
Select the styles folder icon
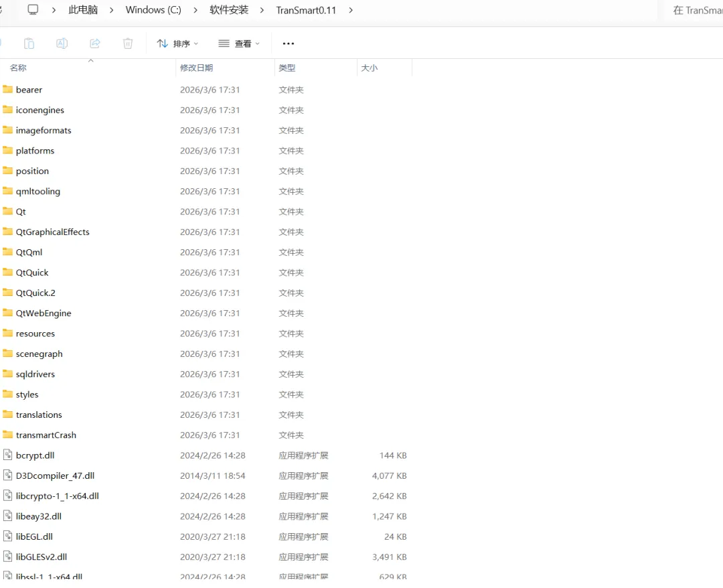7,393
